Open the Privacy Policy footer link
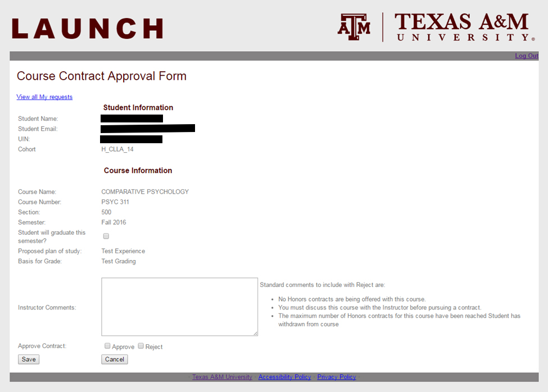This screenshot has width=548, height=392. 337,377
